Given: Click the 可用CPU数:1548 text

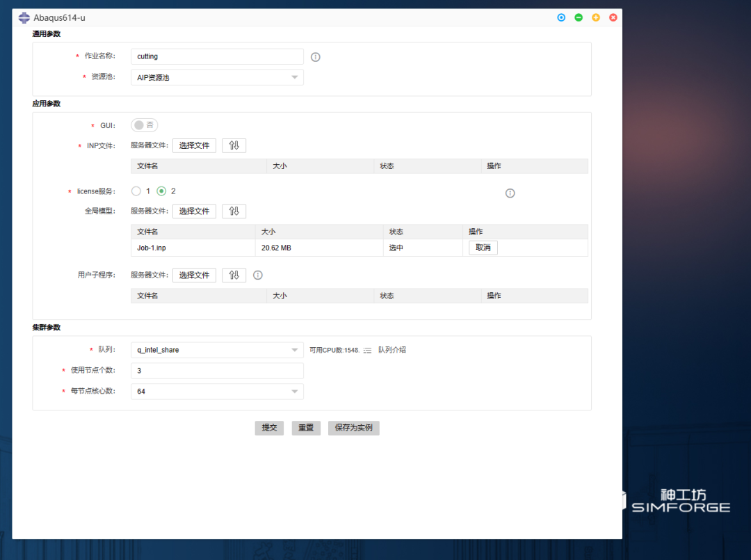Looking at the screenshot, I should tap(334, 350).
